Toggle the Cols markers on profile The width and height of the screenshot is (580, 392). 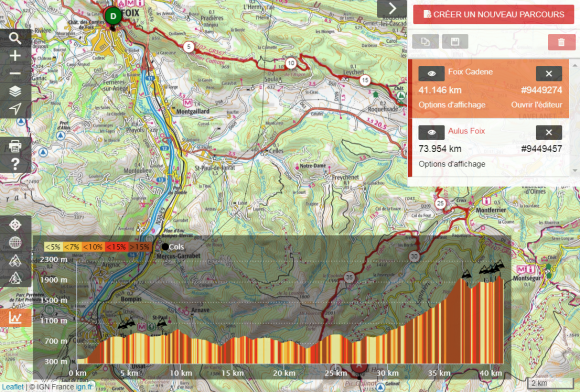[172, 247]
